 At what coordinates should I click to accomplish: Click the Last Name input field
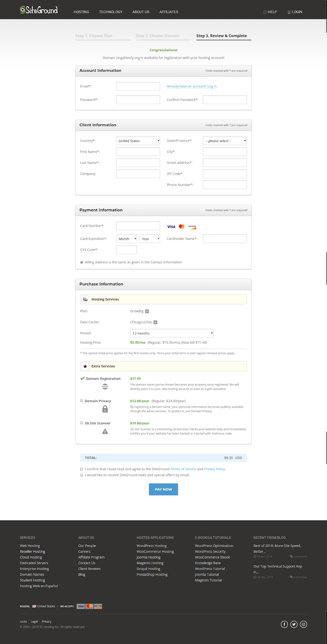click(138, 163)
